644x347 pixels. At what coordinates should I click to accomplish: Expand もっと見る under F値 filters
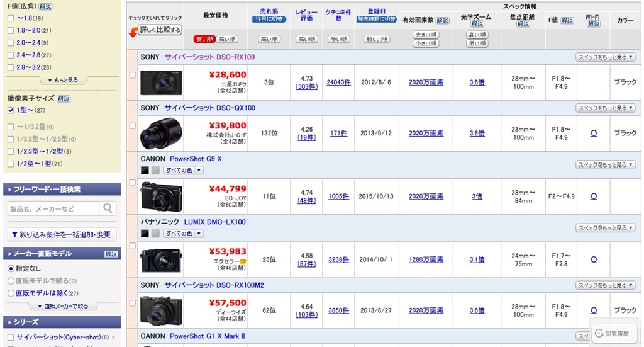click(62, 80)
